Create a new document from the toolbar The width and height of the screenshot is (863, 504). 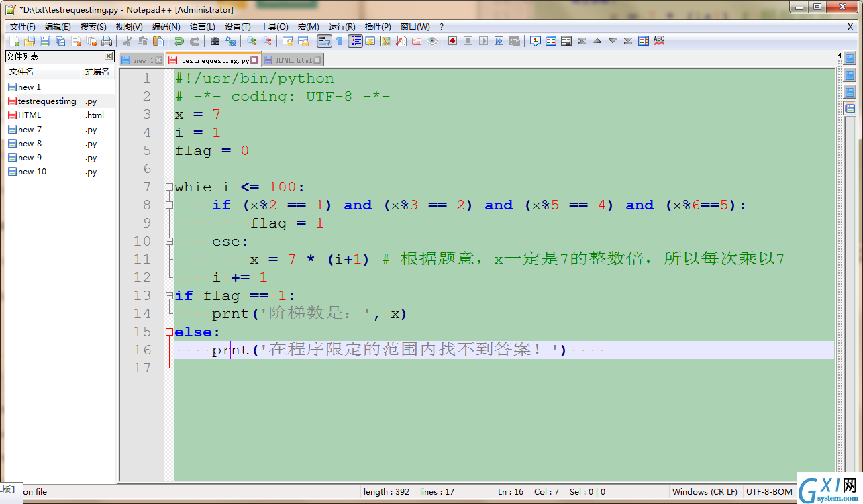(13, 41)
